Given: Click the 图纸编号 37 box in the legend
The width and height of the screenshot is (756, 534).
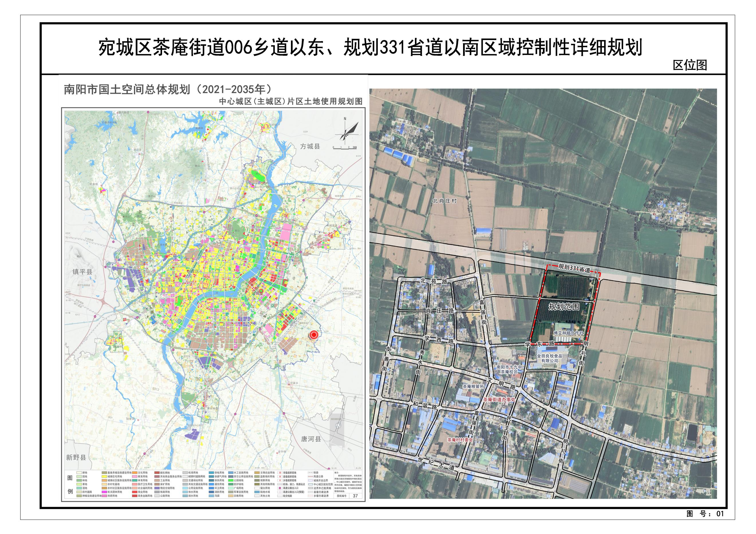Looking at the screenshot, I should point(349,496).
